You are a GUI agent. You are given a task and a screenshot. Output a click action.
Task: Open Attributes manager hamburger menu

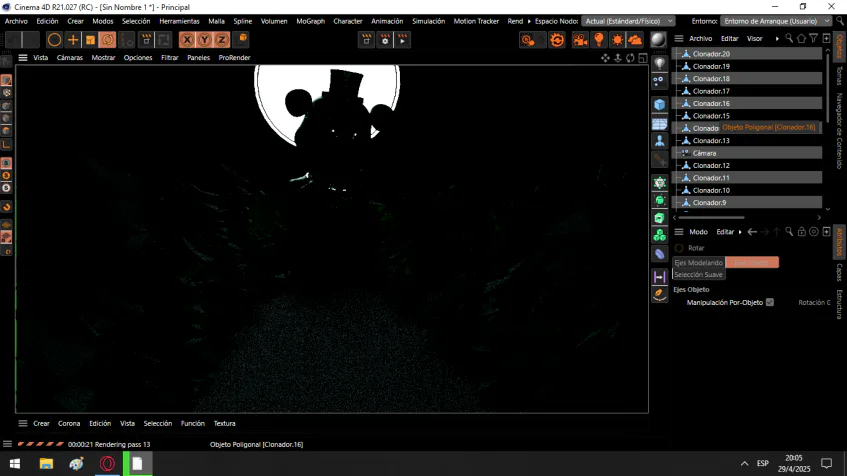tap(679, 232)
